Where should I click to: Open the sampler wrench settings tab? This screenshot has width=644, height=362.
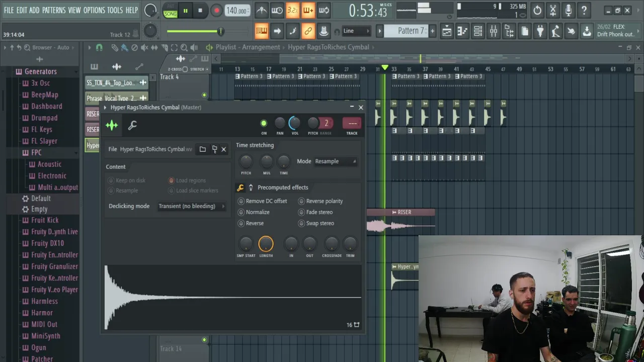(132, 125)
